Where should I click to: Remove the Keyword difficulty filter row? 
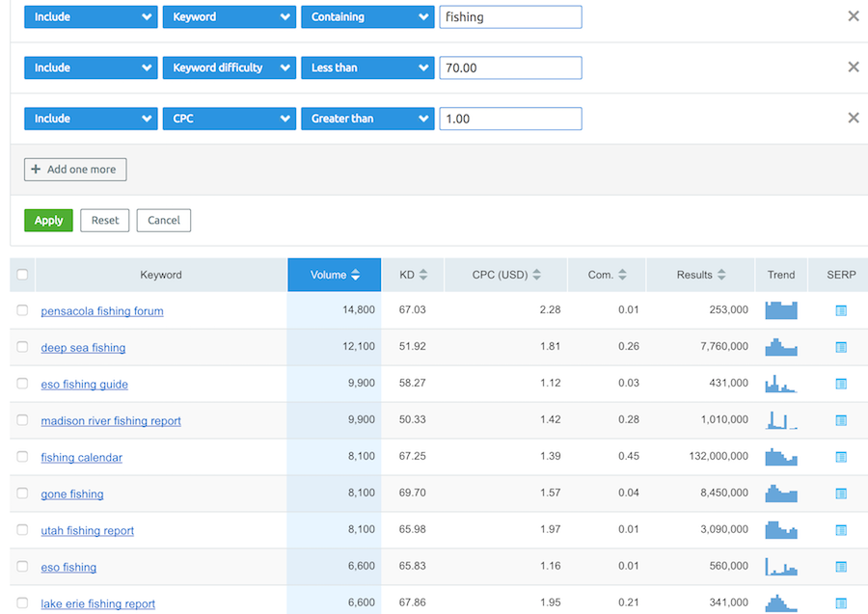(854, 67)
